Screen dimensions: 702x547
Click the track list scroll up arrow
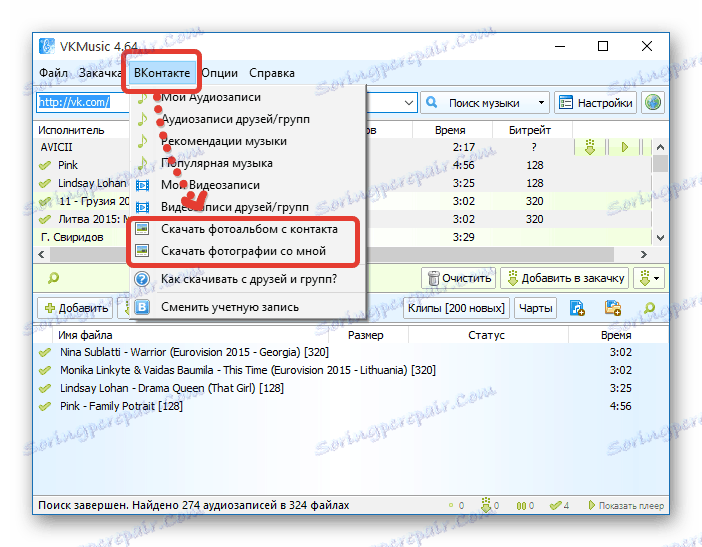[660, 147]
